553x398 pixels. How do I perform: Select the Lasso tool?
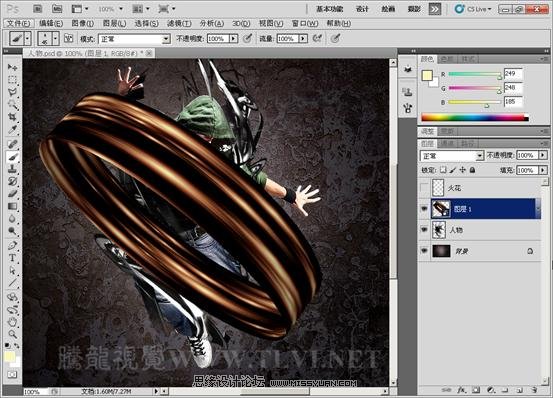12,92
